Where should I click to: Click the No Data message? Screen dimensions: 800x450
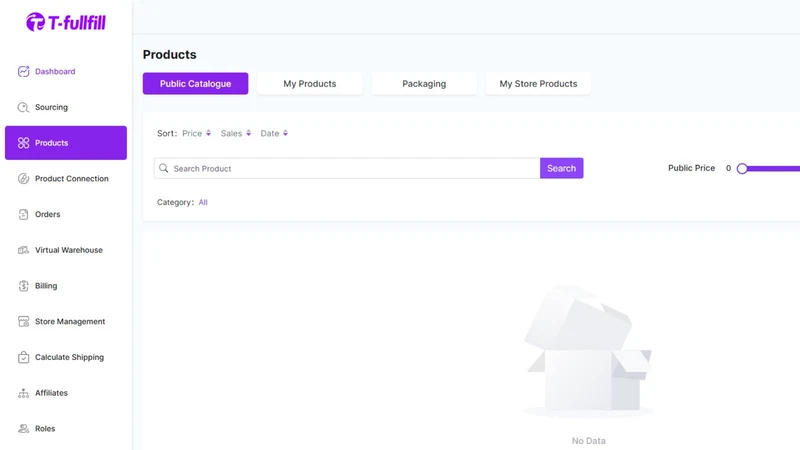[588, 441]
